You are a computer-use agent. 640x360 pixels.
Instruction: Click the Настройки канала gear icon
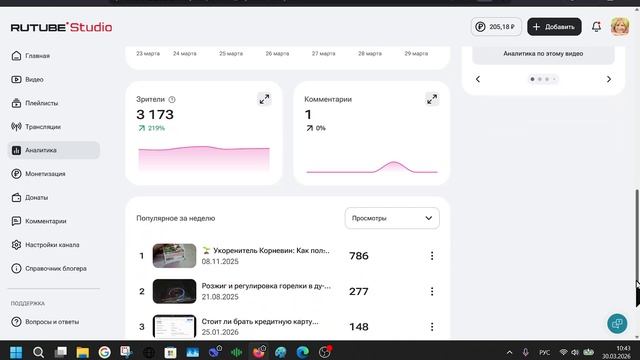point(16,245)
